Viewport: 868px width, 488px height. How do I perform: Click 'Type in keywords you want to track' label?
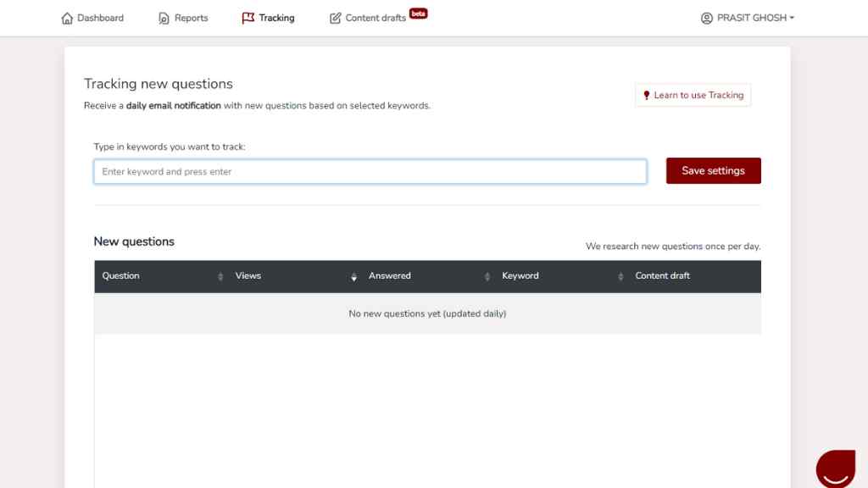(x=170, y=147)
